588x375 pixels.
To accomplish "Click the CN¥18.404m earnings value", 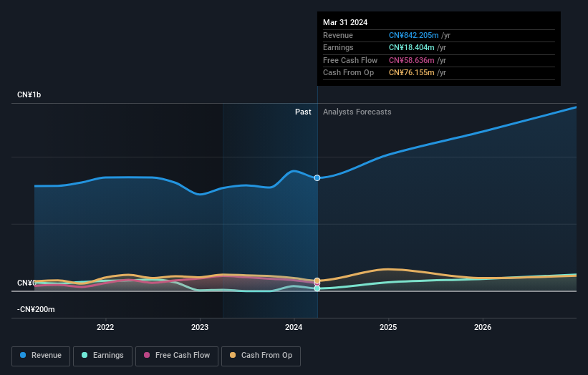I will (x=411, y=47).
